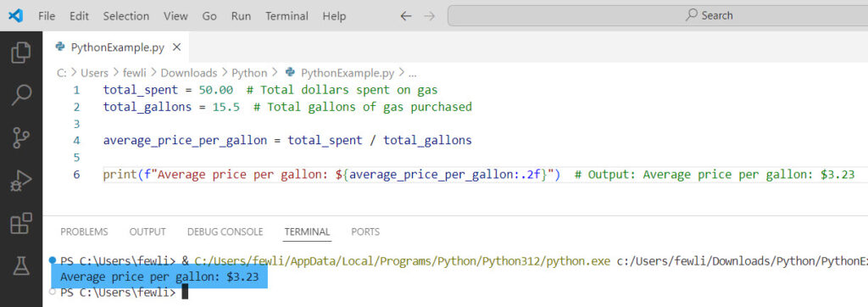Click the VS Code logo icon

coord(16,15)
